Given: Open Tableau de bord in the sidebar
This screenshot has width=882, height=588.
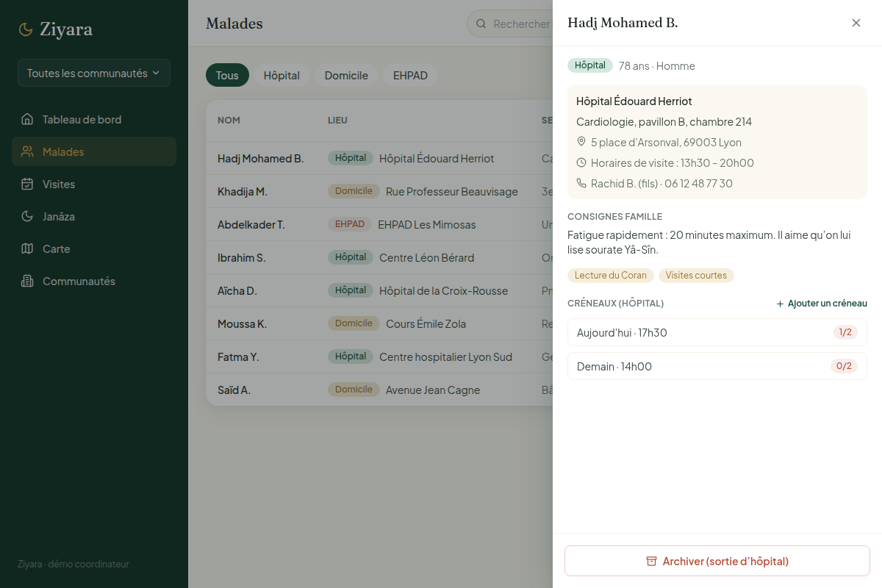Looking at the screenshot, I should [x=94, y=120].
